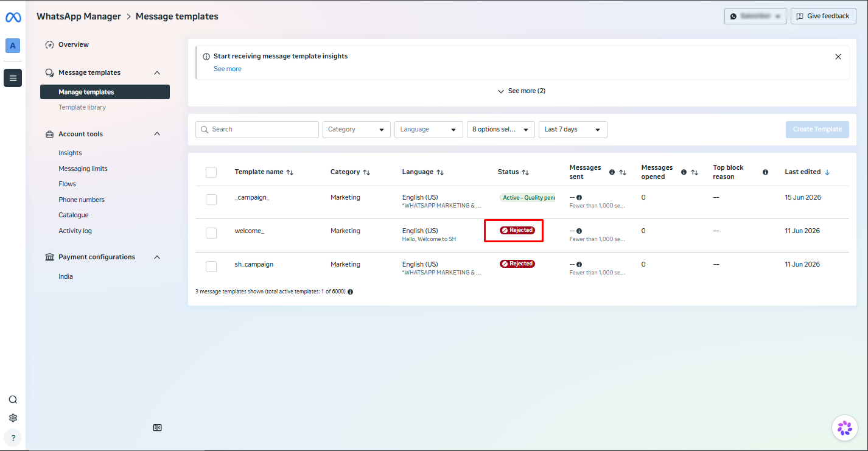
Task: Click 'See more' link in insights banner
Action: coord(228,69)
